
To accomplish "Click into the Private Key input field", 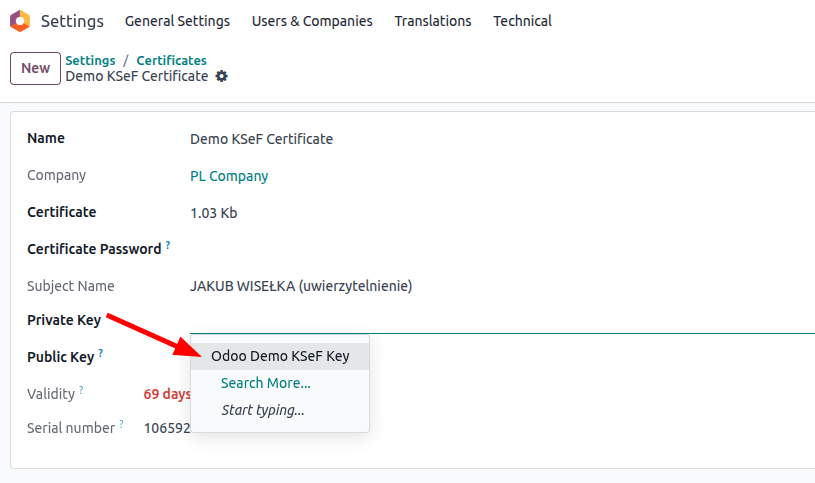I will click(500, 321).
